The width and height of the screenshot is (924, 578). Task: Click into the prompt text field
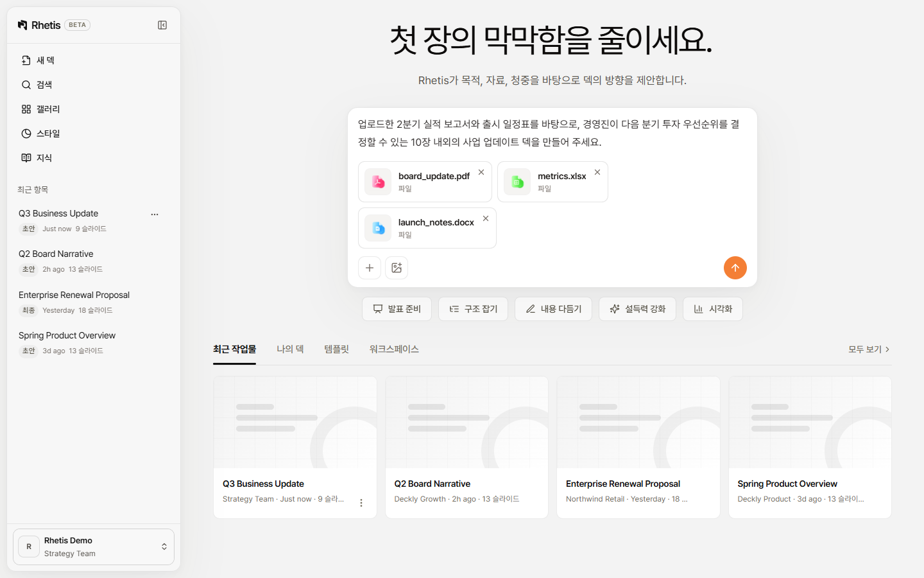tap(552, 133)
